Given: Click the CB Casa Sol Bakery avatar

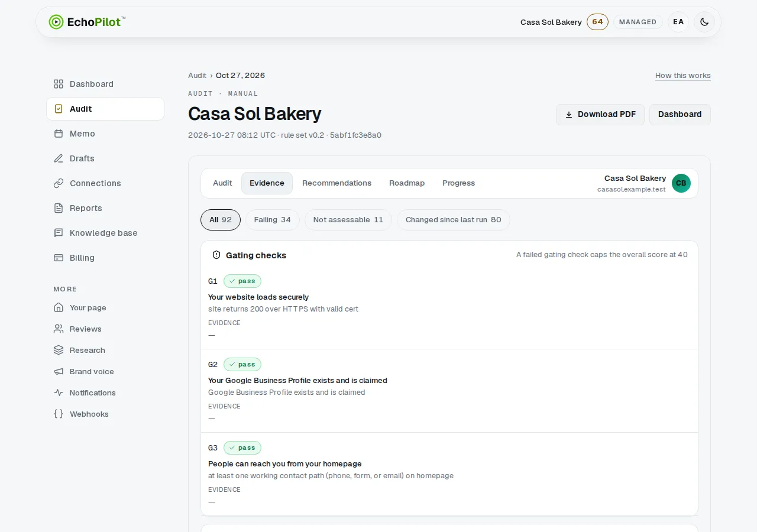Looking at the screenshot, I should tap(681, 183).
